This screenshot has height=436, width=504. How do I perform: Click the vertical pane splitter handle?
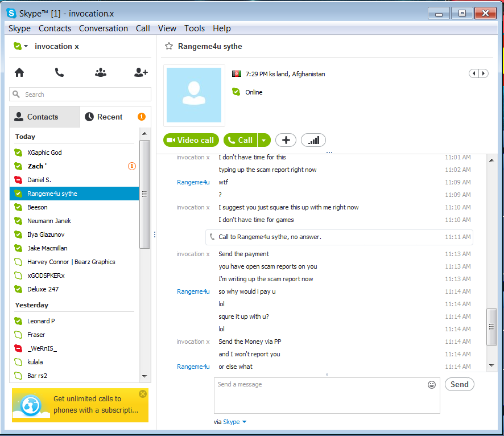tap(155, 235)
